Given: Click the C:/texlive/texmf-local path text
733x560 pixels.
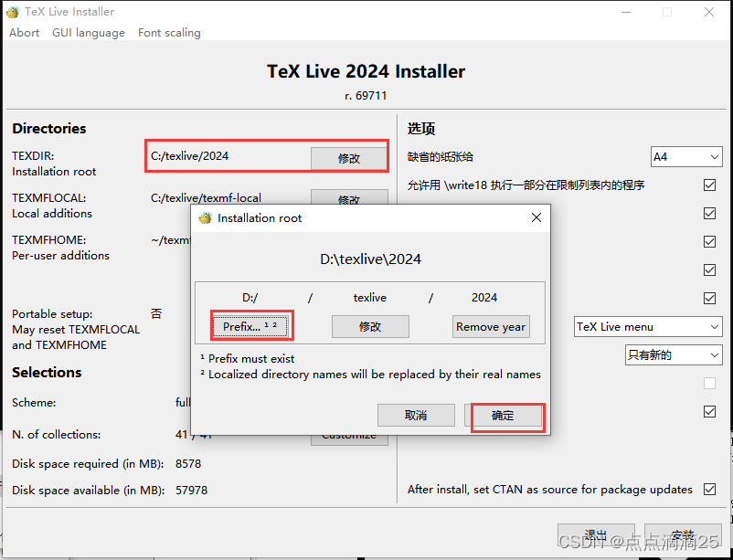Looking at the screenshot, I should click(207, 197).
